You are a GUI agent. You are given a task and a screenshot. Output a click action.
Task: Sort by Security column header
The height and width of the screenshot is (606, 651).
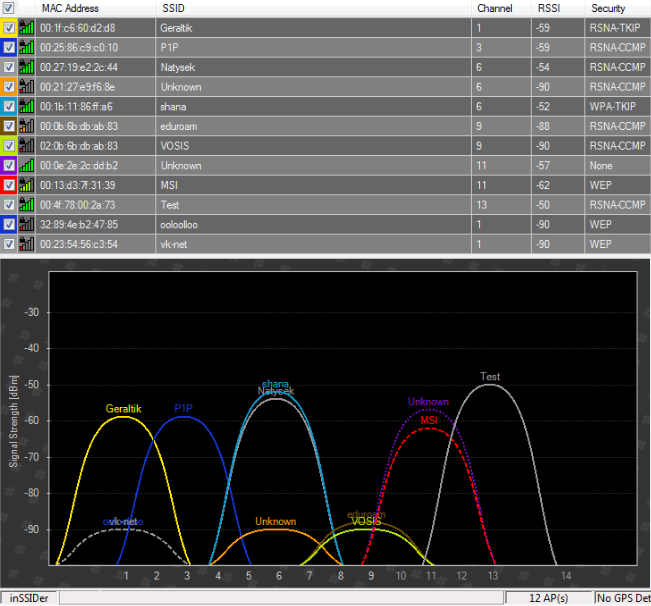click(x=618, y=8)
